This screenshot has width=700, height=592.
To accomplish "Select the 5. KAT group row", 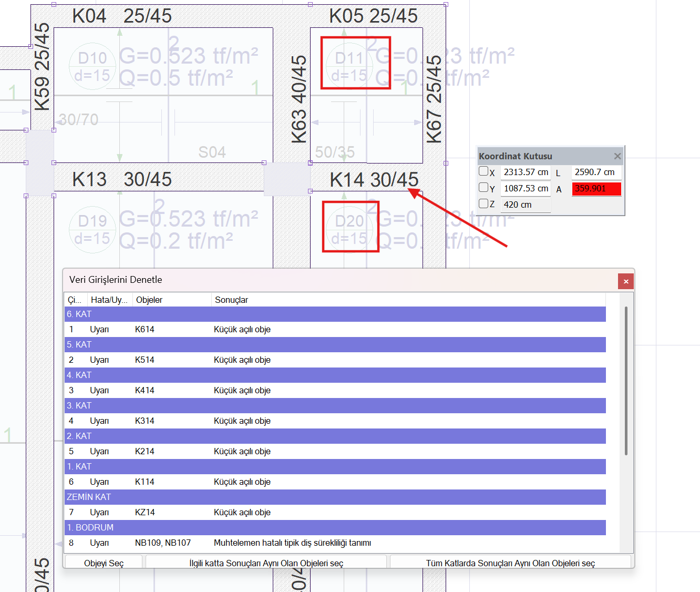I will coord(335,344).
